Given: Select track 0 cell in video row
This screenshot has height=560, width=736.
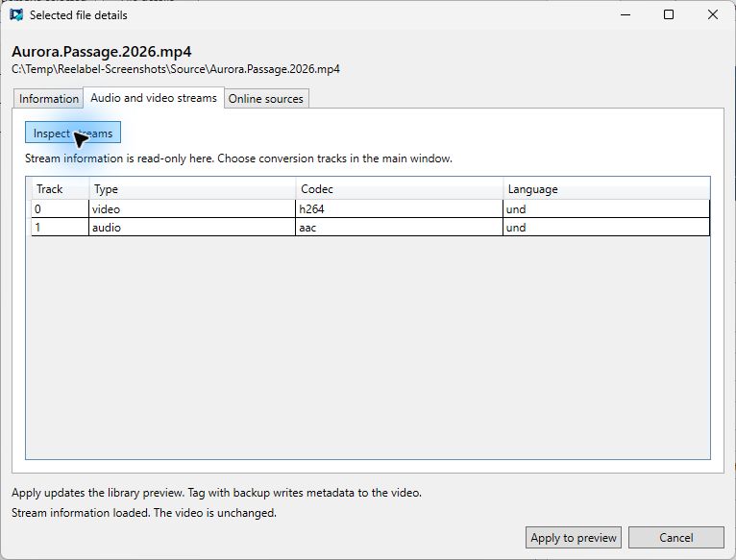Looking at the screenshot, I should tap(61, 208).
